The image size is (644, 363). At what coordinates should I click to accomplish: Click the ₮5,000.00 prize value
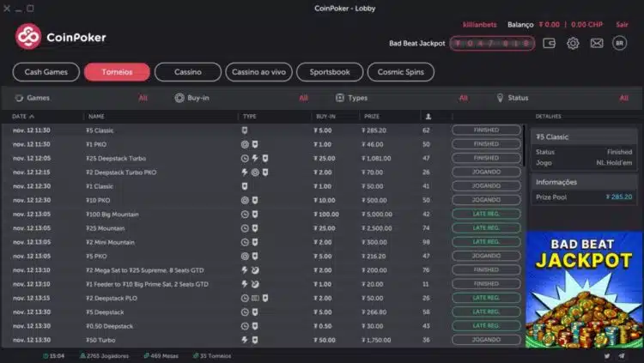click(377, 215)
